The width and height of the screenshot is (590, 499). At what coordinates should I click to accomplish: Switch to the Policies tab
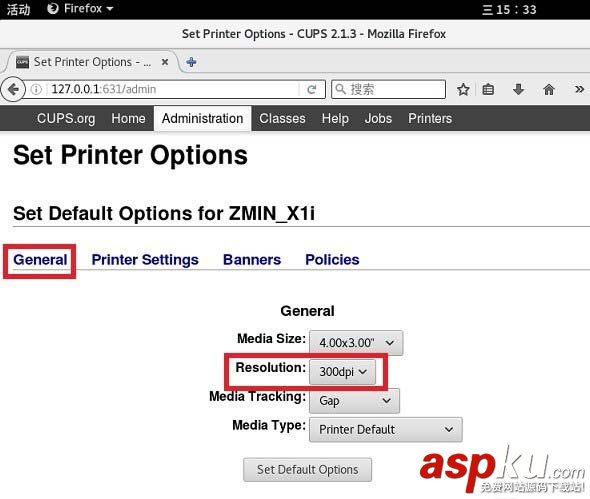pyautogui.click(x=332, y=260)
